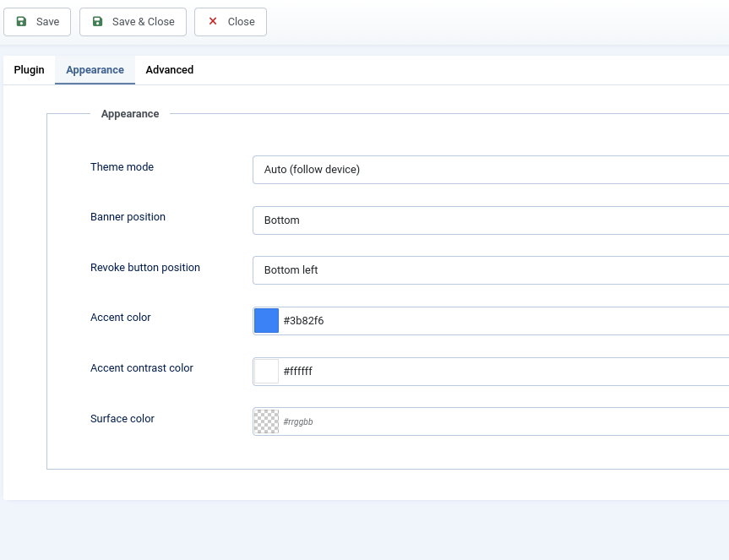Click the red X icon on the Close button

213,22
